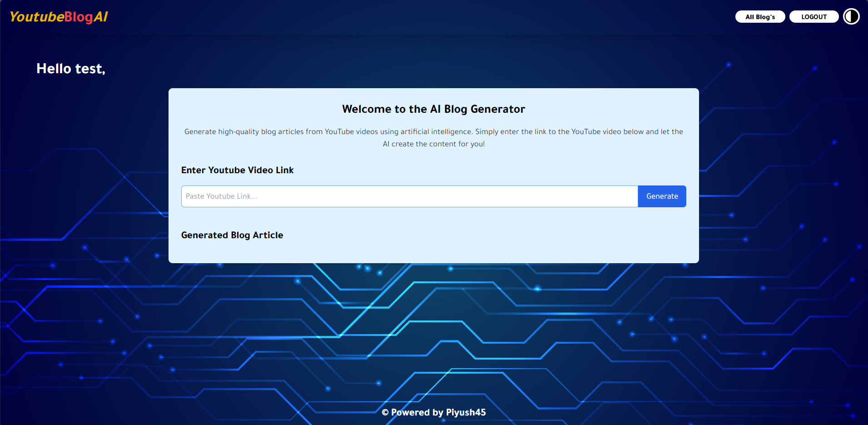Click the Generate button
This screenshot has width=868, height=425.
pos(662,196)
